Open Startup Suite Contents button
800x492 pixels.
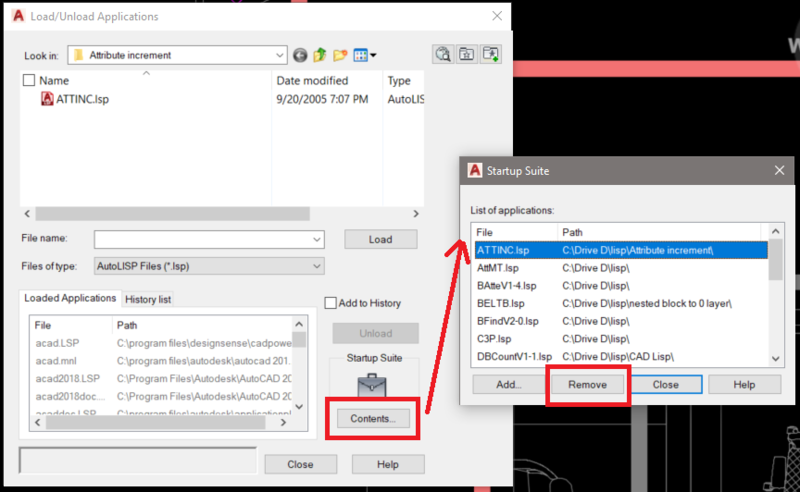click(x=373, y=419)
